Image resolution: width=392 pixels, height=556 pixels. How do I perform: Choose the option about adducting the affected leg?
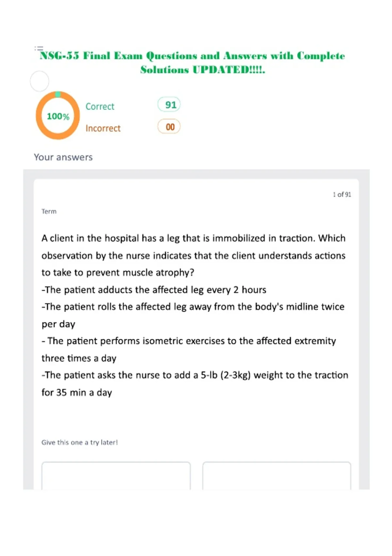(x=154, y=290)
